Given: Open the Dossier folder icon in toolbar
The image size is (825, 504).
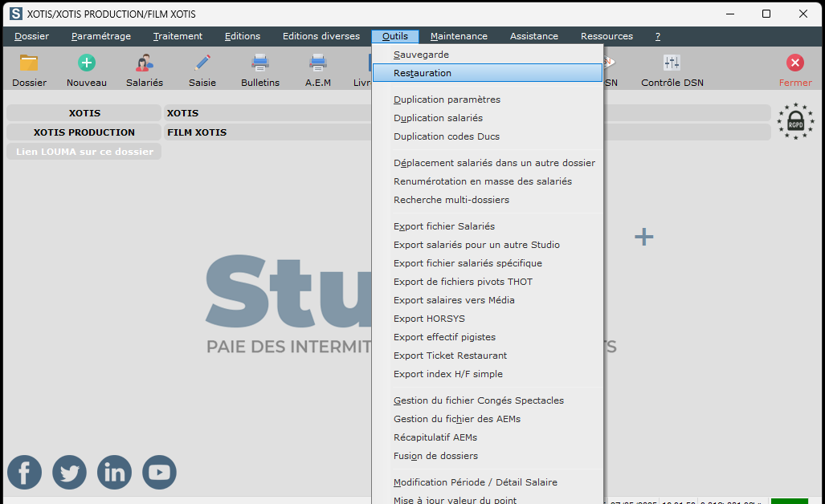Looking at the screenshot, I should (x=29, y=63).
